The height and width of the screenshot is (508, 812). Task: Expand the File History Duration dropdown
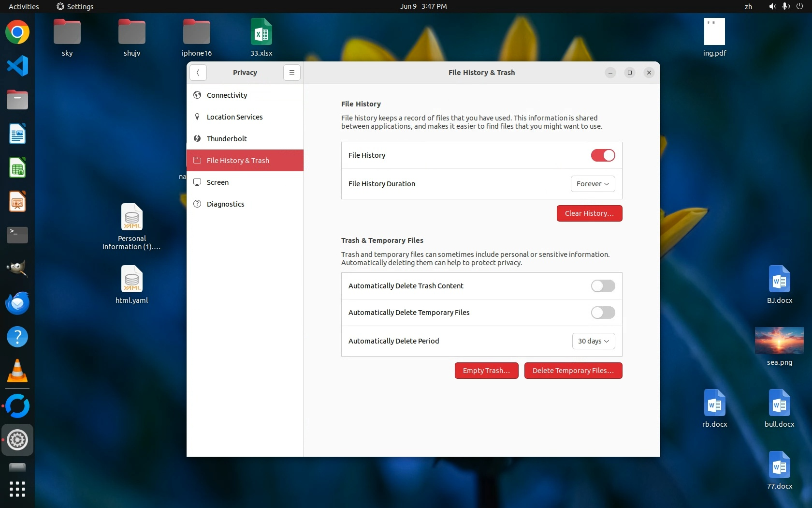tap(593, 184)
